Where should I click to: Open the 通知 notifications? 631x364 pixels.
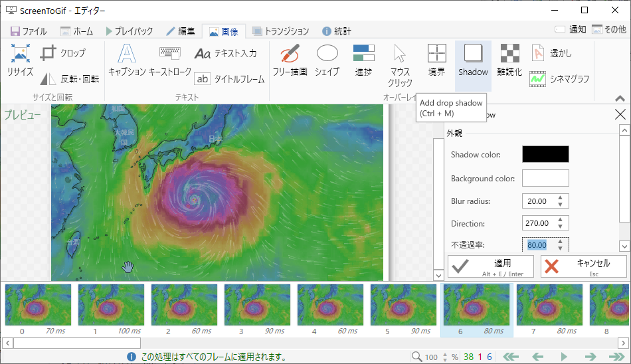(571, 29)
